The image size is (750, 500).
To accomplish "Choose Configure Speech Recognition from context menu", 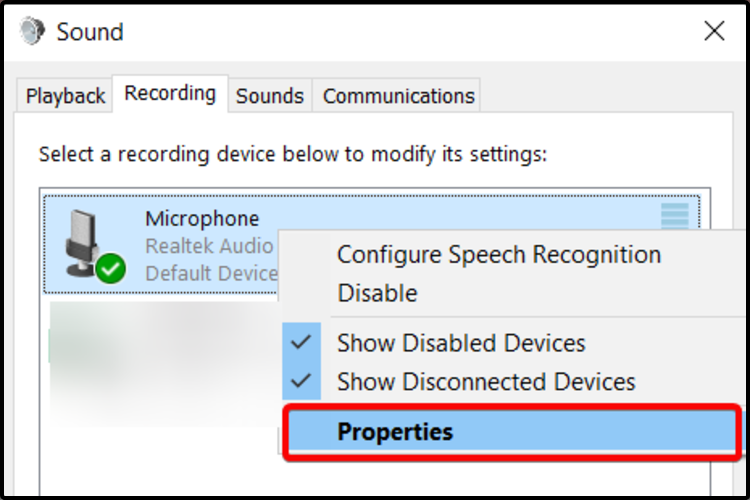I will (x=499, y=255).
